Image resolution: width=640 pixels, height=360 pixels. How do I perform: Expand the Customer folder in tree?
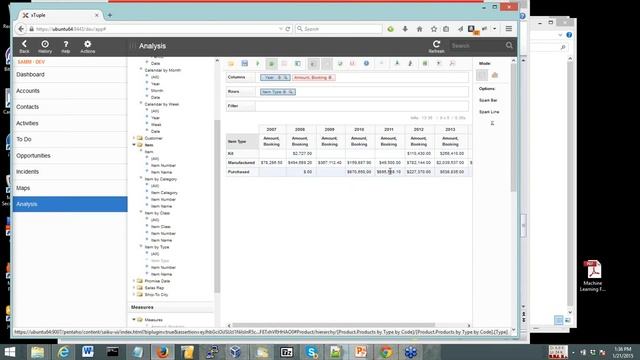pyautogui.click(x=134, y=138)
